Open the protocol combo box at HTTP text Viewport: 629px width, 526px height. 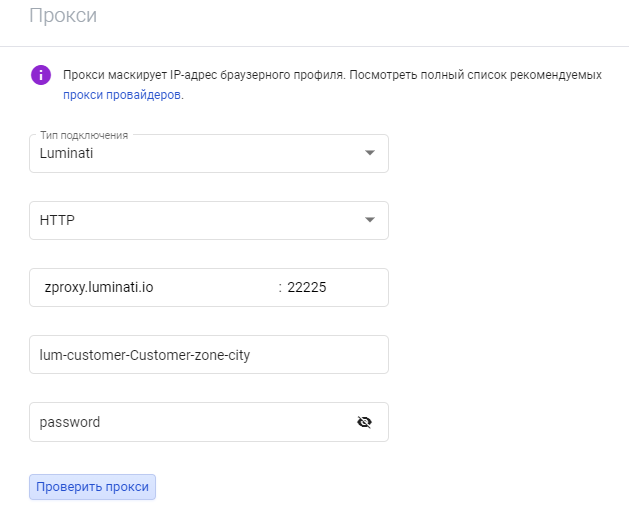point(57,220)
